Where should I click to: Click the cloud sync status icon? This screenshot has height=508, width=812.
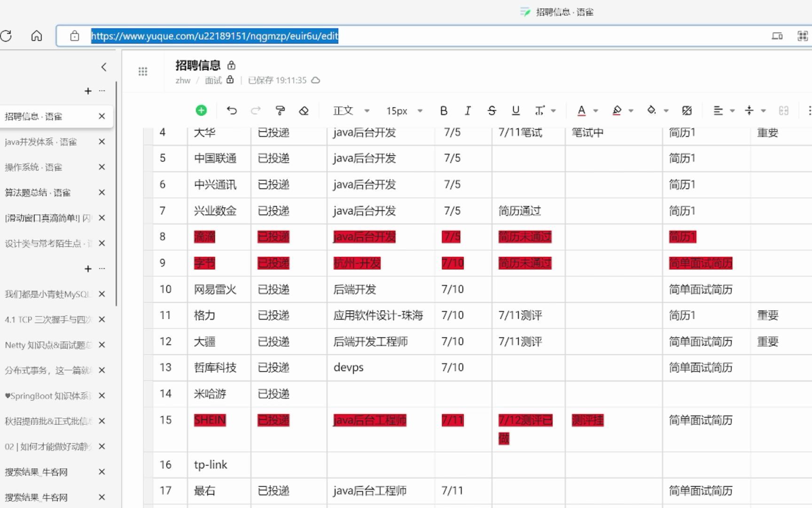[x=316, y=80]
